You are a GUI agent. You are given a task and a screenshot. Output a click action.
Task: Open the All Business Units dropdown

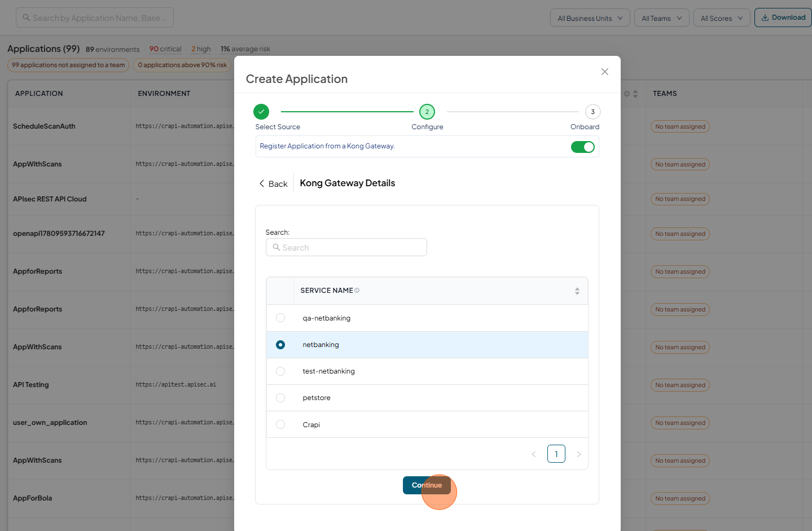coord(590,18)
